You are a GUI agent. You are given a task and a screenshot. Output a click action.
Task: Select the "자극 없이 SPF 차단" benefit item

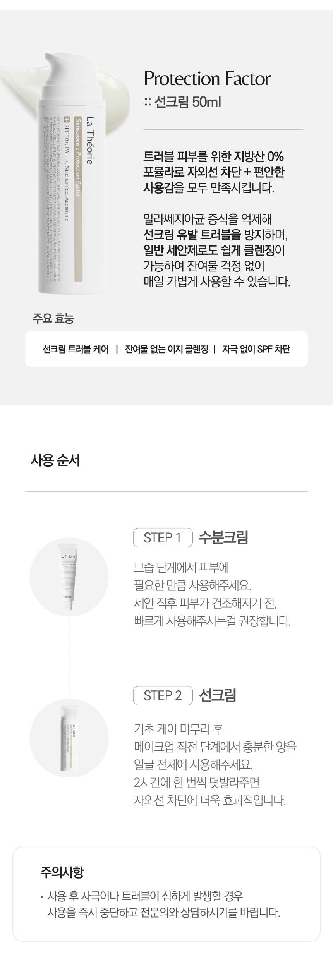(256, 349)
